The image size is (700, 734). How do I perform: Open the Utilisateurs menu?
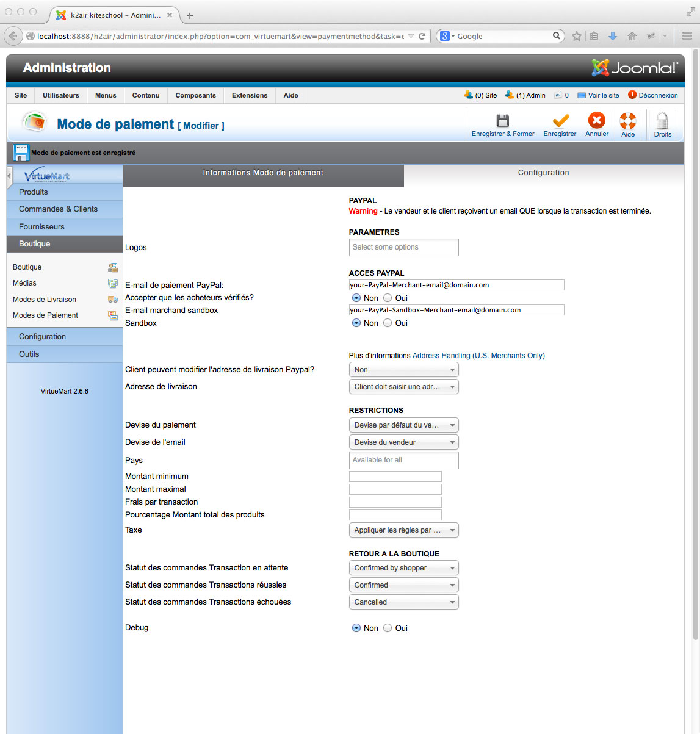[x=61, y=95]
